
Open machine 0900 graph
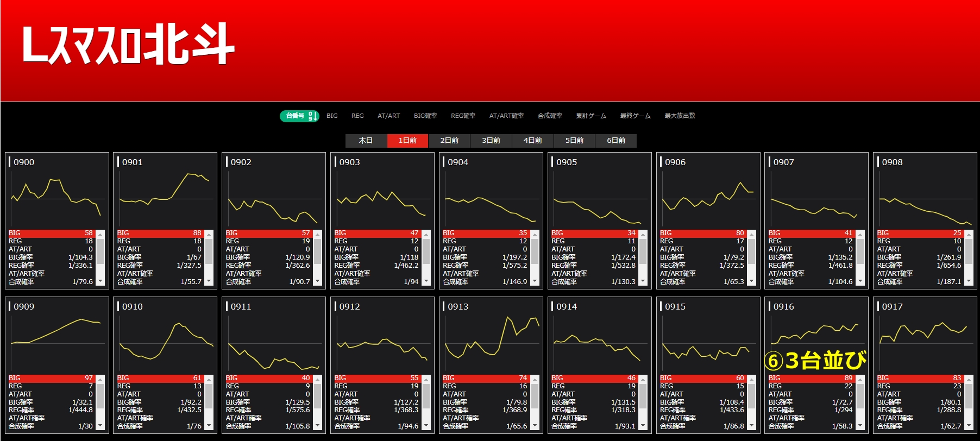coord(57,199)
